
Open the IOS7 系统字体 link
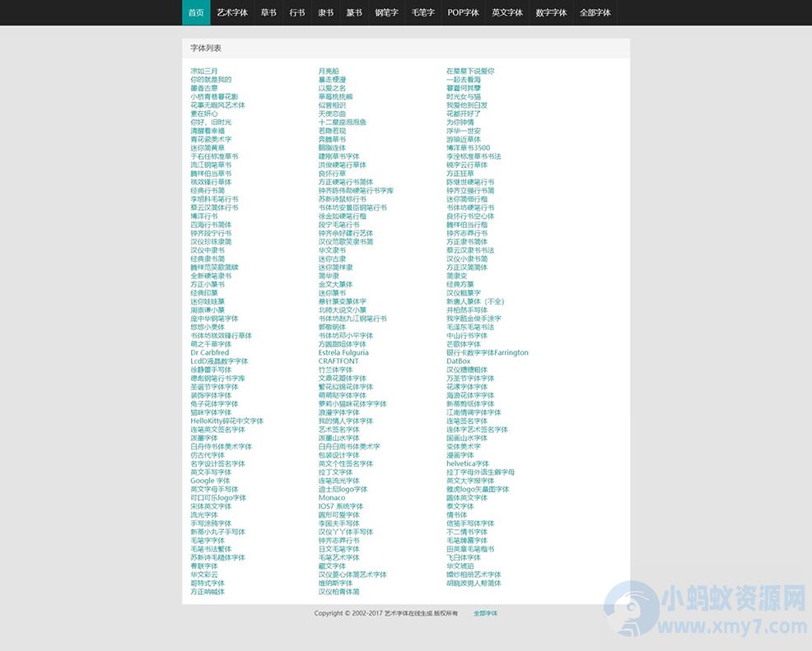point(341,507)
